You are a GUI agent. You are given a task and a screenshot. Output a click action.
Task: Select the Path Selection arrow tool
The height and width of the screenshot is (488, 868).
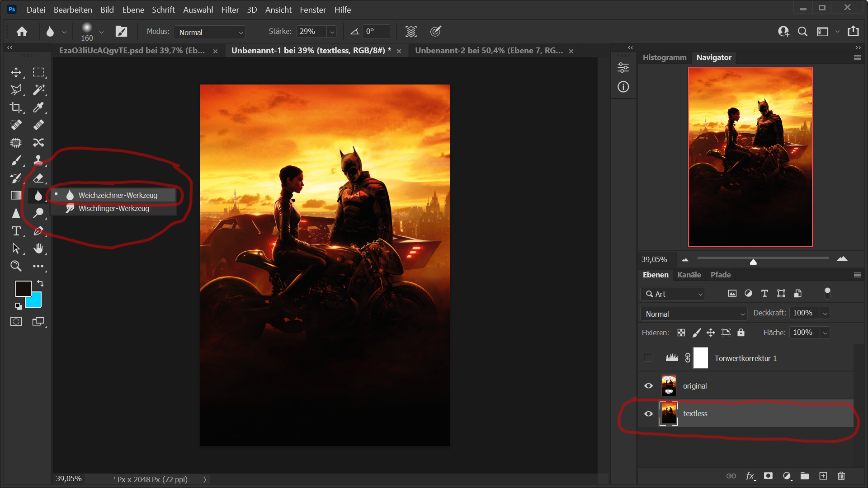click(x=16, y=249)
